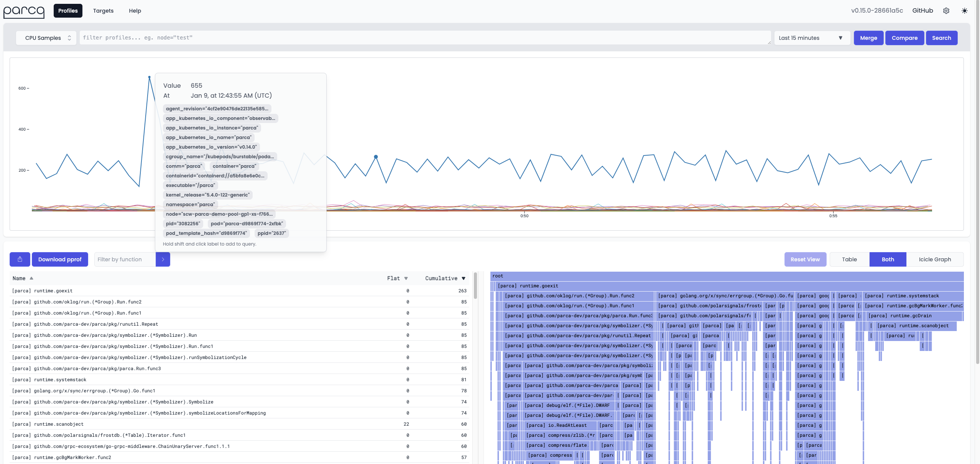Click the table vertical scrollbar
The image size is (980, 464).
coord(475,285)
